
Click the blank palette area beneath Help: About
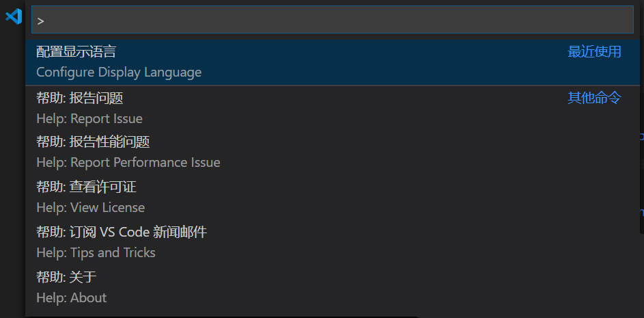pos(328,312)
